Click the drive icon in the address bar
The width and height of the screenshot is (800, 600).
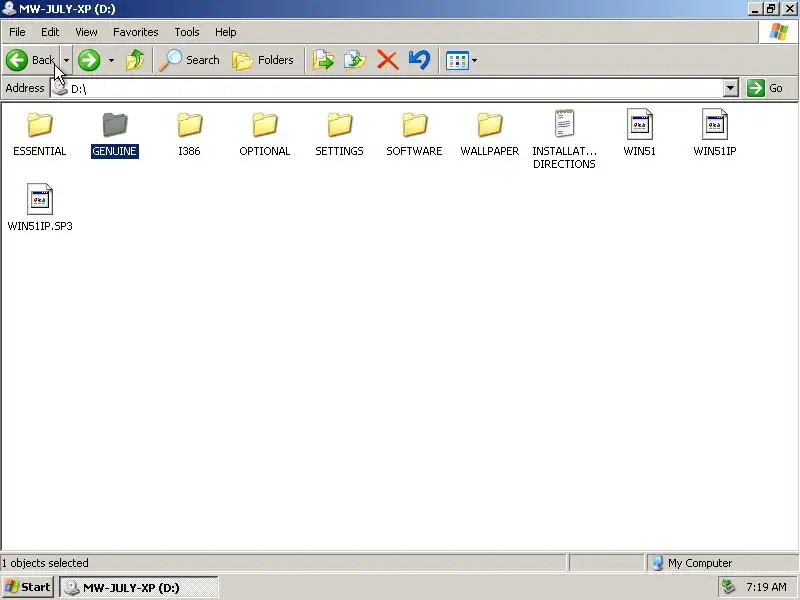(x=60, y=88)
